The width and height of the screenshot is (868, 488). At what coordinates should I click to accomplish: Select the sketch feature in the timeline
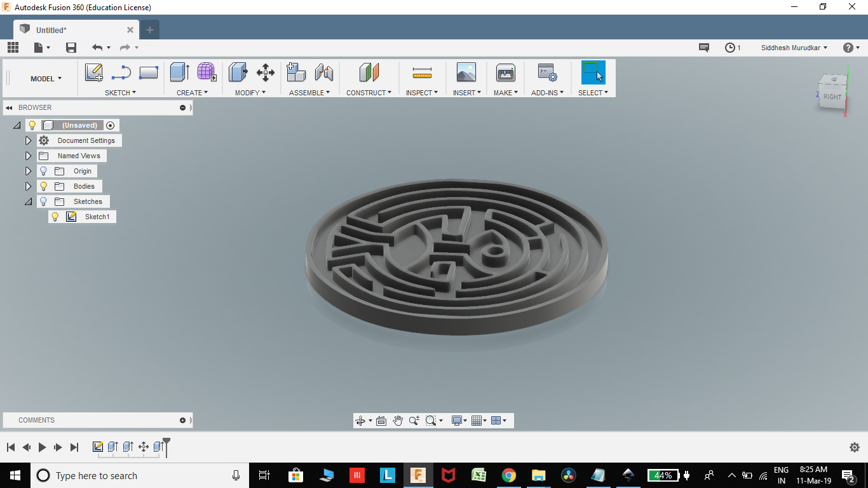98,447
